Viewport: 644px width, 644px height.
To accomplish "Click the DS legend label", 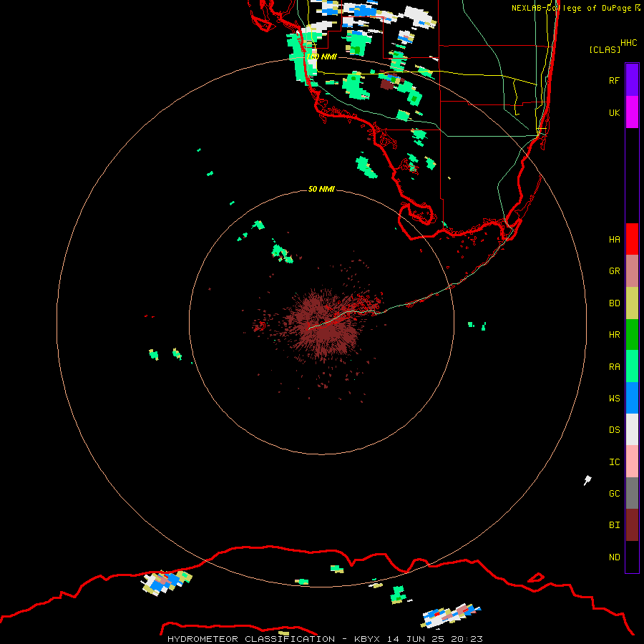I will click(x=615, y=430).
